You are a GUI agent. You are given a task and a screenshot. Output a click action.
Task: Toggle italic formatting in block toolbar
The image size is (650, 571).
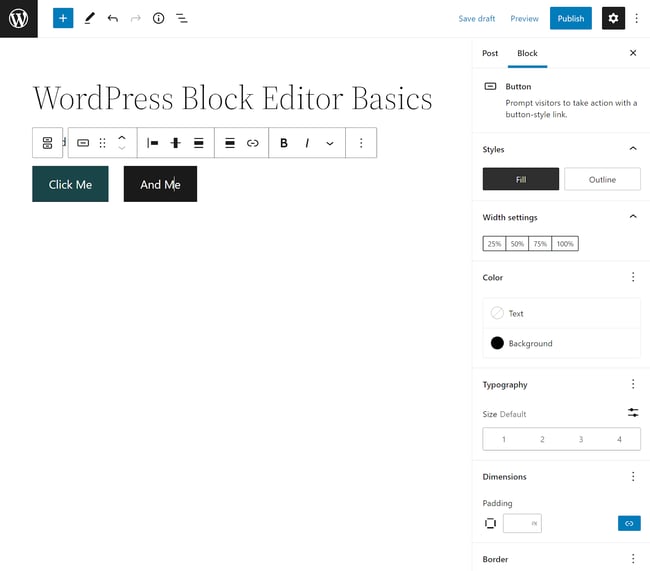click(x=307, y=143)
